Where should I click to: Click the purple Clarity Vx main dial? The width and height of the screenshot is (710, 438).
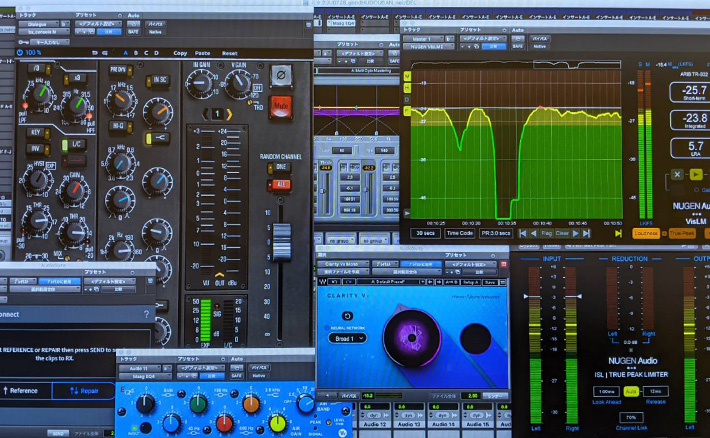point(410,335)
